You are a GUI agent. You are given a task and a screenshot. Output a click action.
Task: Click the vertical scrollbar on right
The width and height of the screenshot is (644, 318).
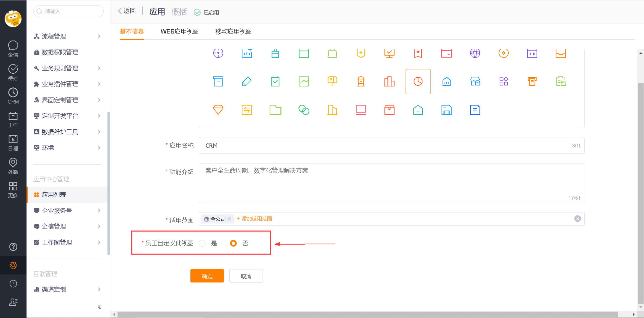(x=641, y=193)
